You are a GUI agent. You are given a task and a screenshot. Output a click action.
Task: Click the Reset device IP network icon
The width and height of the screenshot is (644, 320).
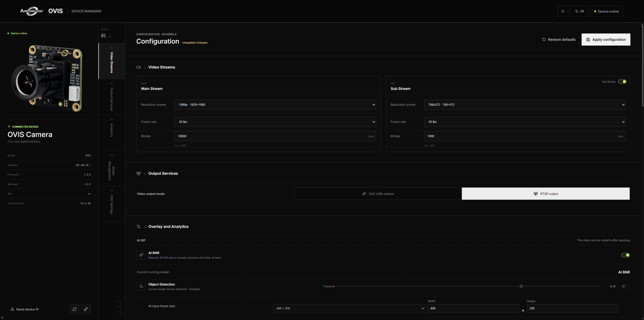click(x=12, y=309)
